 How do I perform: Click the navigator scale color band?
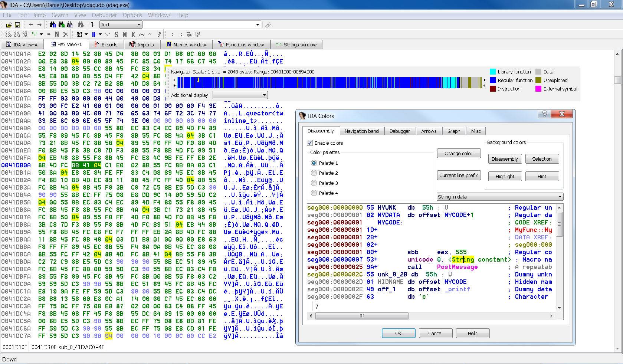(329, 82)
